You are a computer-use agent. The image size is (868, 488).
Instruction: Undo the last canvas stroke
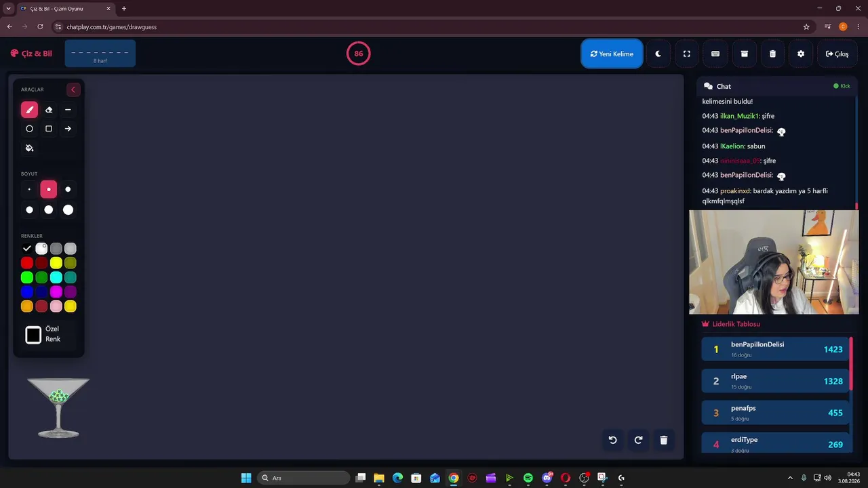coord(612,440)
